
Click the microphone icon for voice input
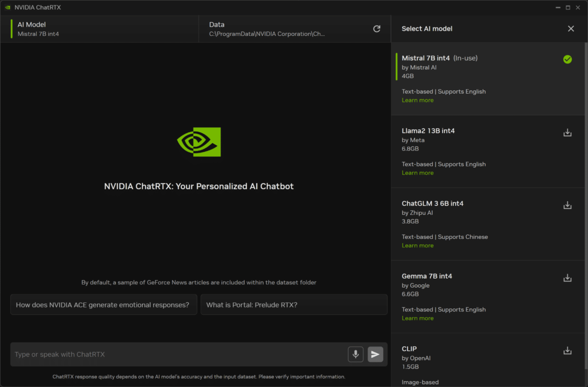tap(355, 354)
